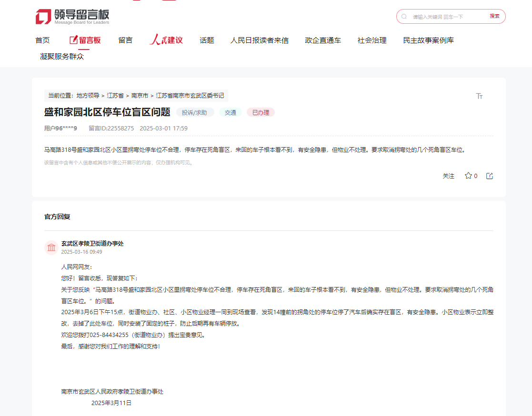The image size is (532, 416).
Task: Open 政企直通车 from navigation
Action: tap(322, 40)
